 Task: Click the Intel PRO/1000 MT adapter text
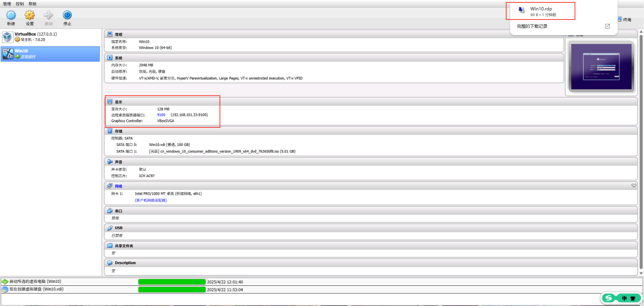[168, 193]
